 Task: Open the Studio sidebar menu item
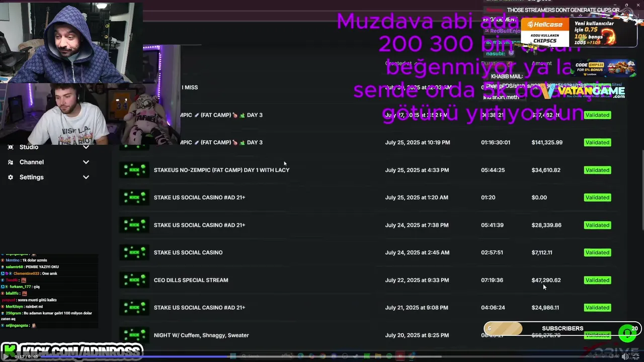pos(29,147)
